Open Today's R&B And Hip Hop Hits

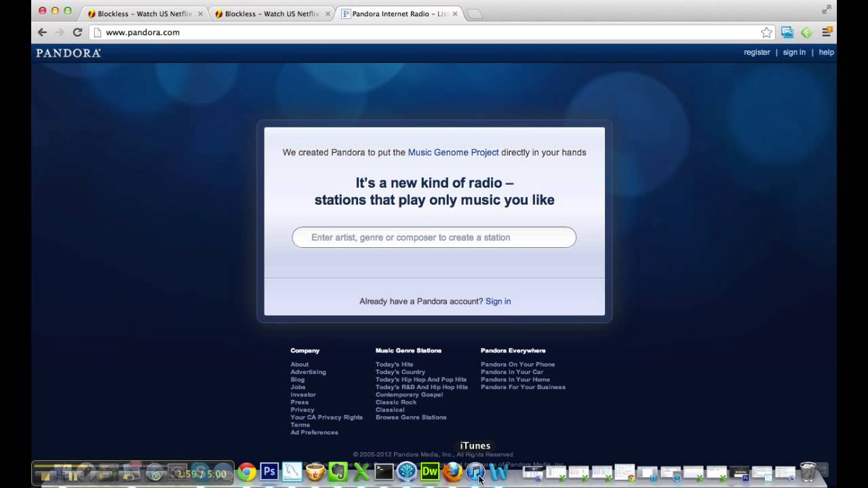422,387
